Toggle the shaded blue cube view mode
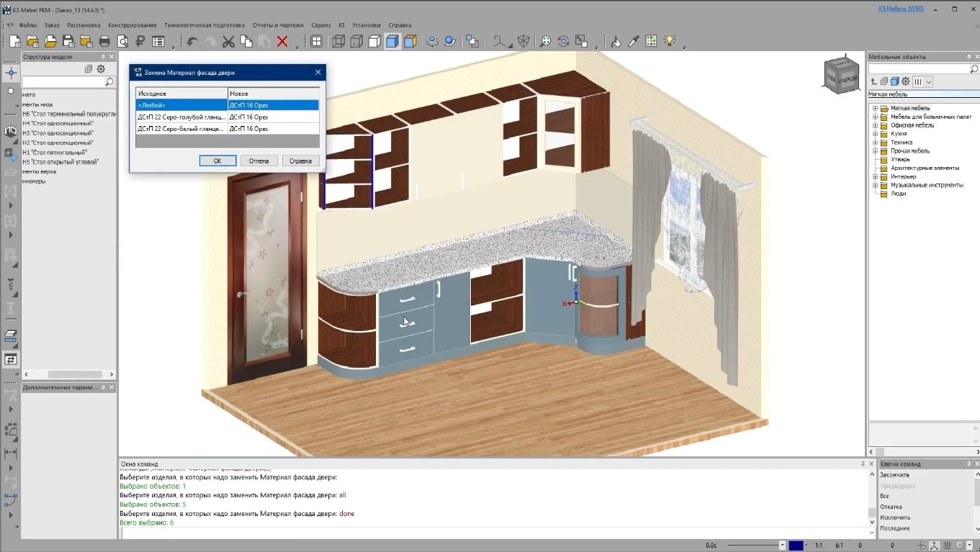This screenshot has height=552, width=980. pos(392,42)
